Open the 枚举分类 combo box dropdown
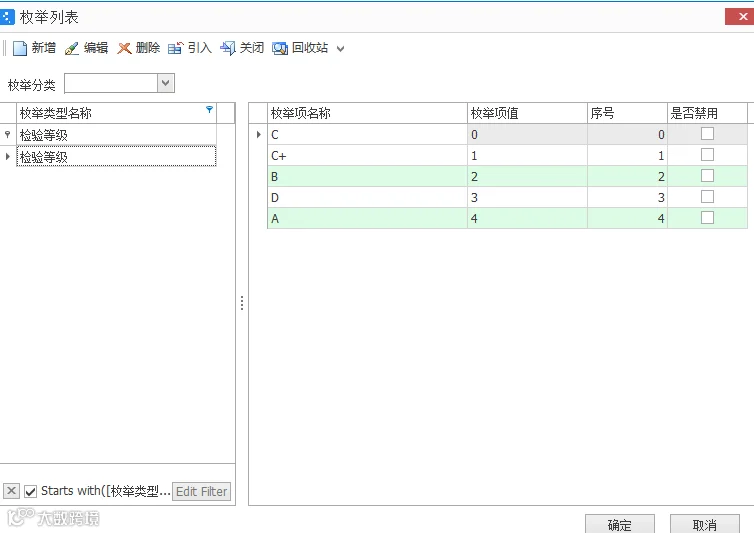This screenshot has width=754, height=533. tap(165, 83)
